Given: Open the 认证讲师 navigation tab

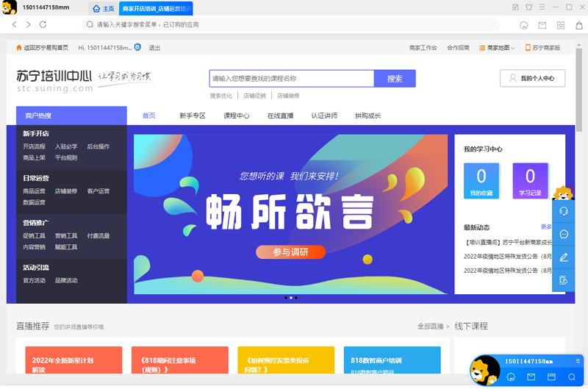Looking at the screenshot, I should [324, 115].
